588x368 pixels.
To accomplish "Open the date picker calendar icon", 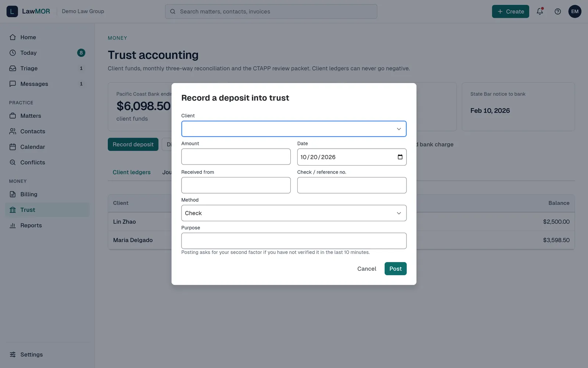I will (400, 157).
